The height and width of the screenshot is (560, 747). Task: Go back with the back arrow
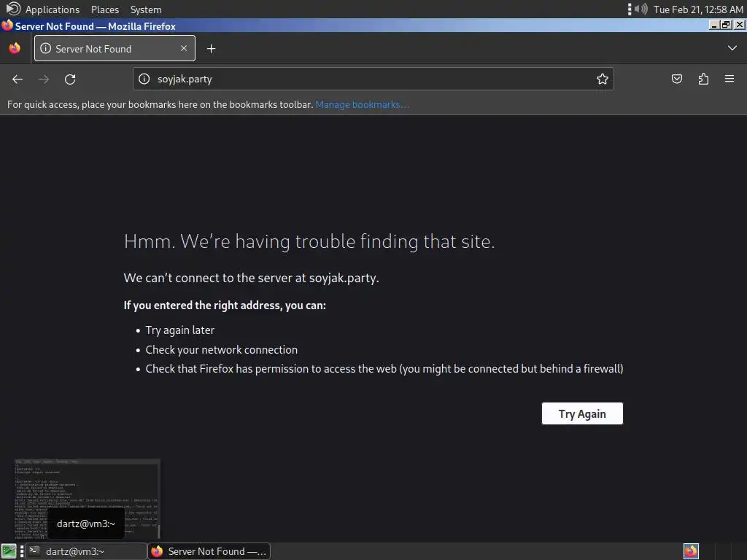click(18, 79)
